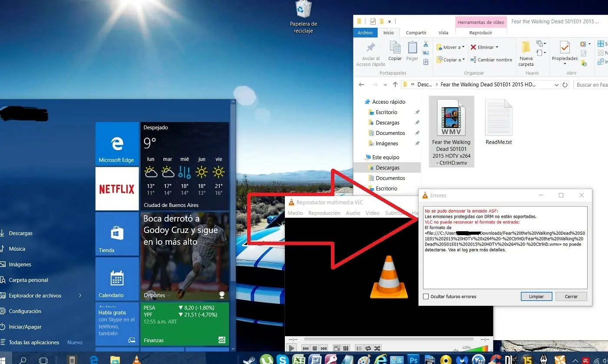Toggle VLC fullscreen mode
Viewport: 608px width, 364px height.
[x=337, y=348]
